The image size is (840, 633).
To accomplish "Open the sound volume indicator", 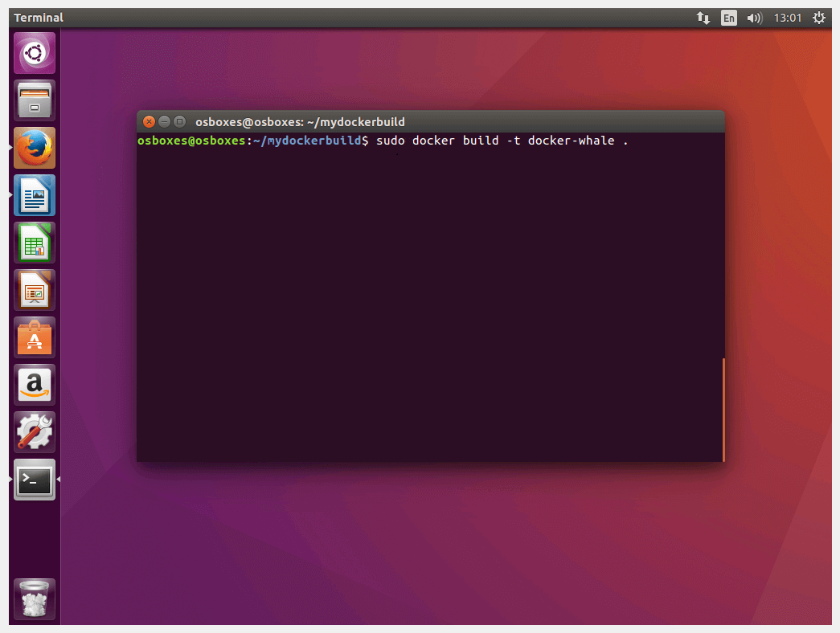I will (754, 18).
